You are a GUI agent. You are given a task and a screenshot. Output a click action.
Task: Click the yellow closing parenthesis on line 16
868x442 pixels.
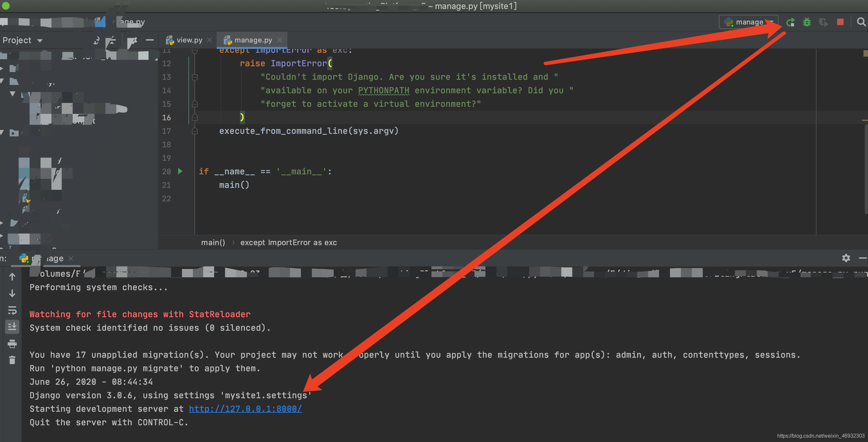(242, 117)
